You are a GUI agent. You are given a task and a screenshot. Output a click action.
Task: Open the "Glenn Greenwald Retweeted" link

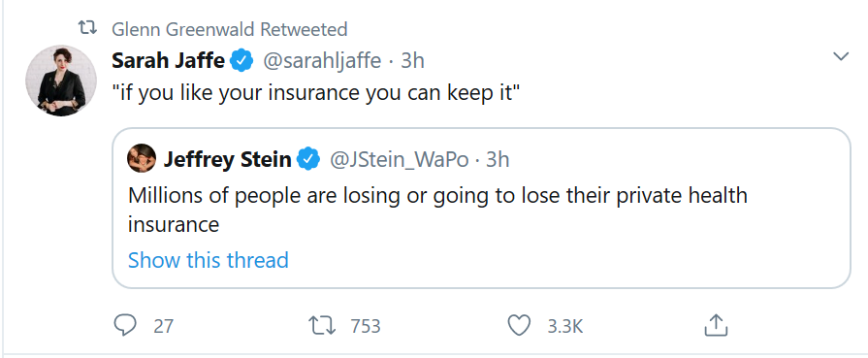[229, 29]
